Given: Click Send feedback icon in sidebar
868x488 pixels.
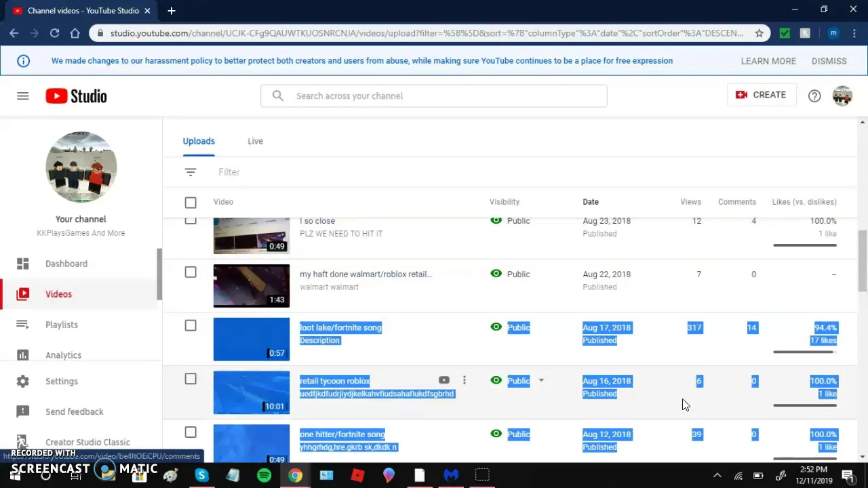Looking at the screenshot, I should pyautogui.click(x=22, y=411).
